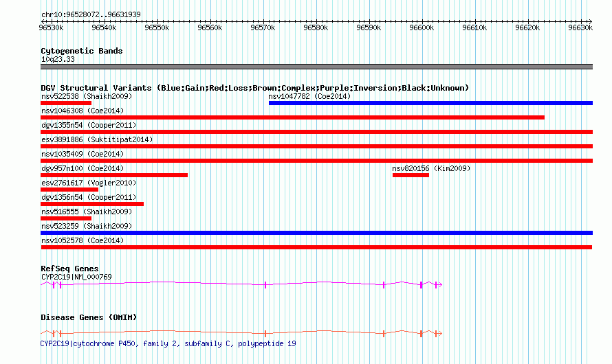
Task: Click the 10q23.33 band label
Action: pos(58,59)
